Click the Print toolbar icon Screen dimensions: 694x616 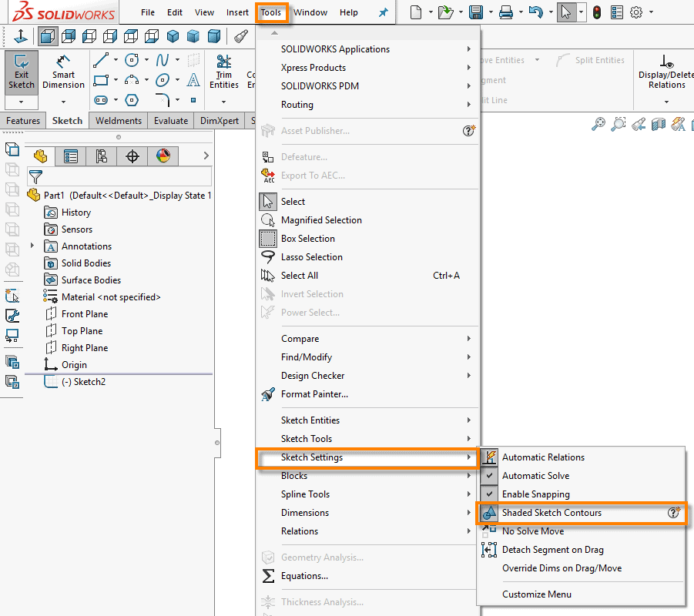[x=506, y=12]
